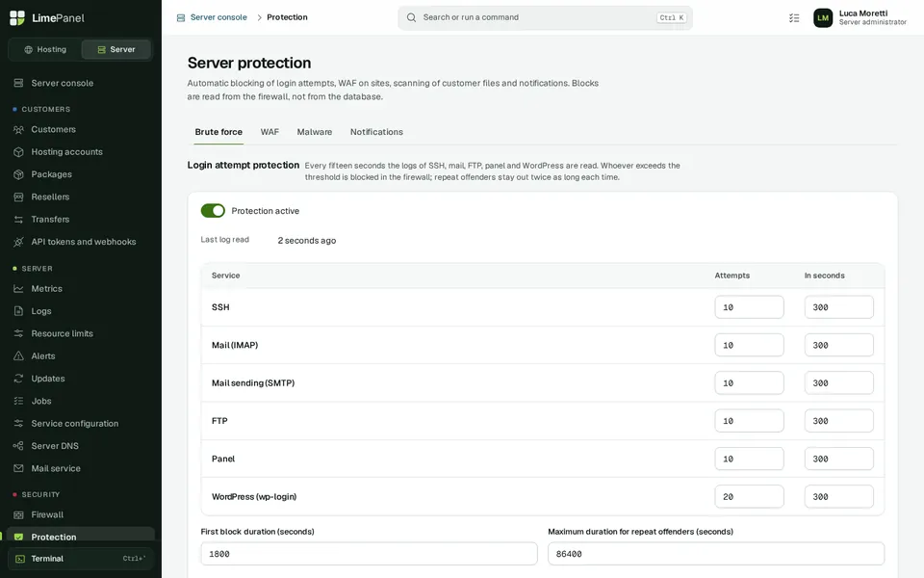Click the Customers people icon
The width and height of the screenshot is (924, 578).
19,129
